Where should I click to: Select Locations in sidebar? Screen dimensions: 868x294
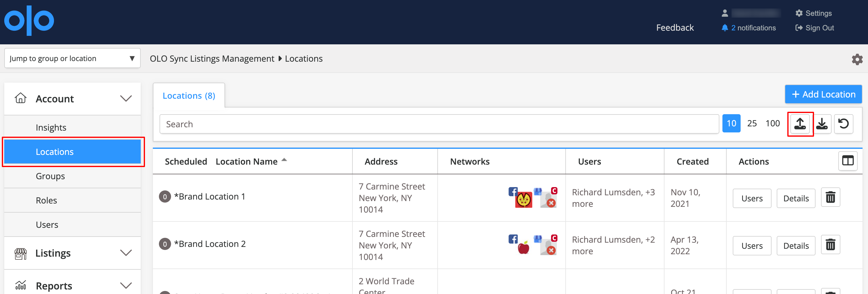(x=72, y=152)
